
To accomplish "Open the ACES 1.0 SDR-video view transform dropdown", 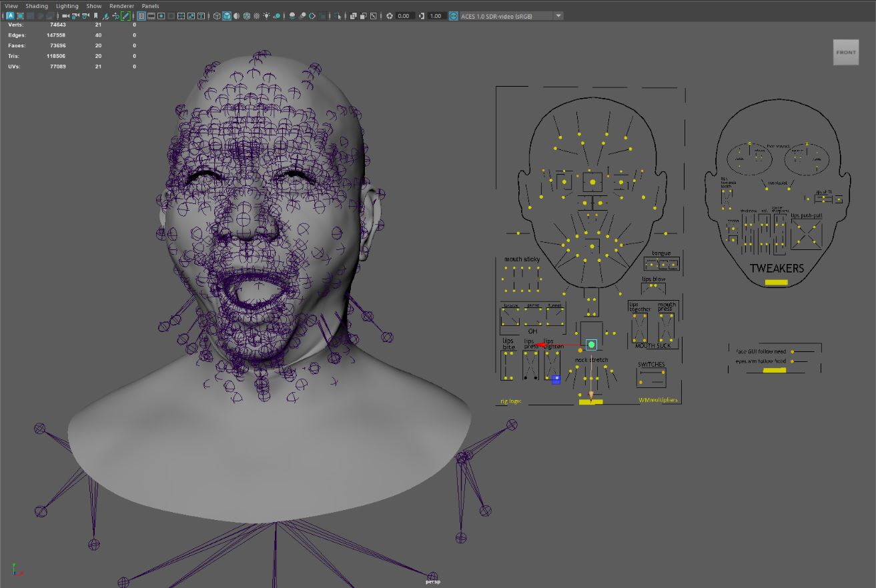I will (558, 16).
